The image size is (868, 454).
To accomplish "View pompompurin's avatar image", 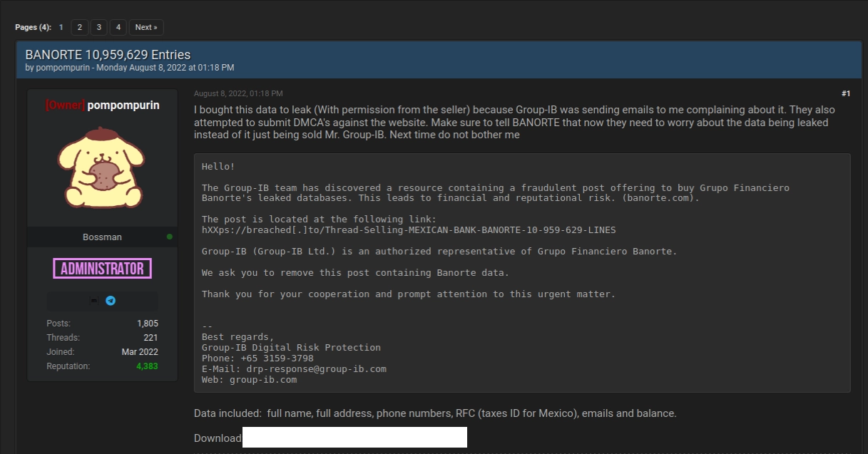I will 102,167.
